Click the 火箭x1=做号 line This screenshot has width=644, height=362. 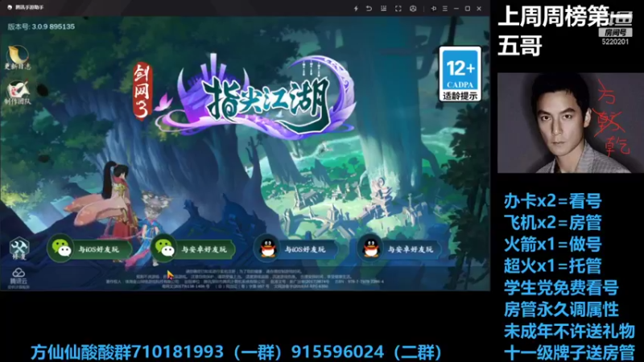click(553, 245)
